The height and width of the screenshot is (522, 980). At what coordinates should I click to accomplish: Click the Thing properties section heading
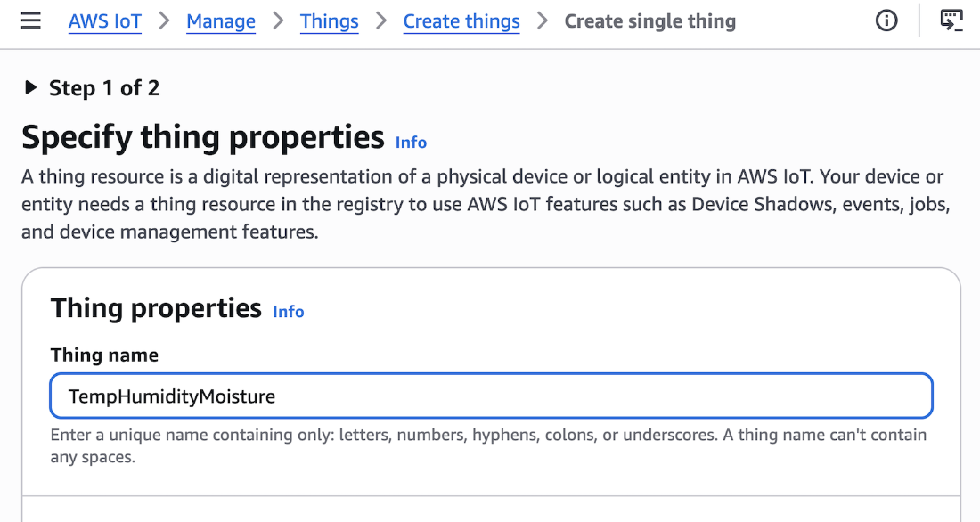156,308
